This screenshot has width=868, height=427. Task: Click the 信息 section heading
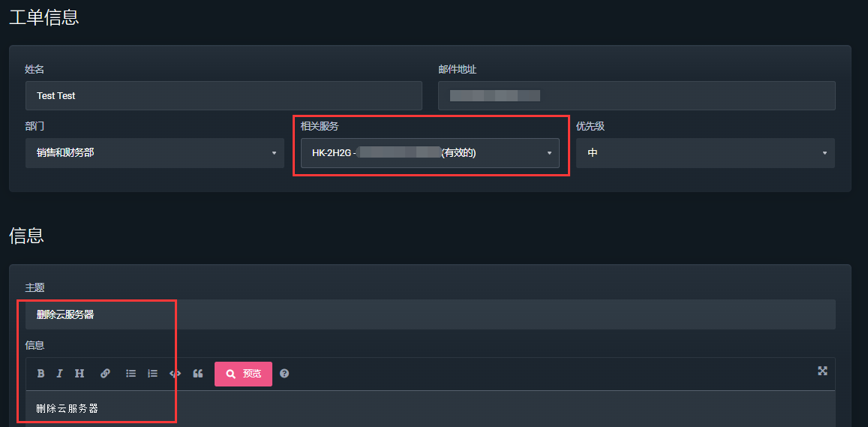tap(27, 235)
